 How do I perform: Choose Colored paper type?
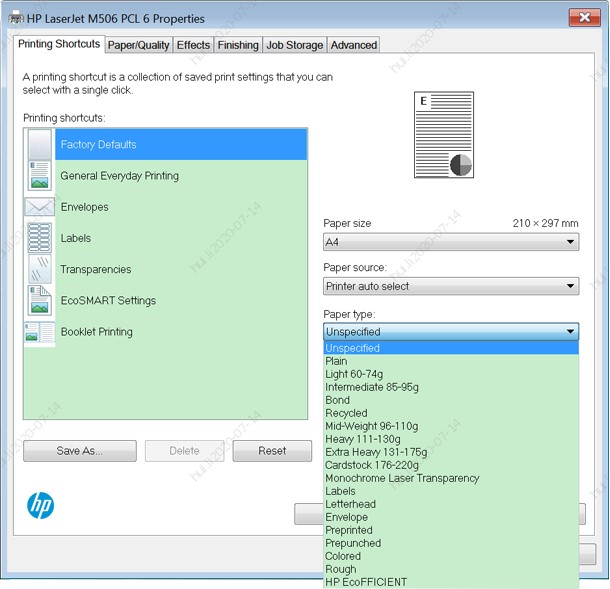451,556
